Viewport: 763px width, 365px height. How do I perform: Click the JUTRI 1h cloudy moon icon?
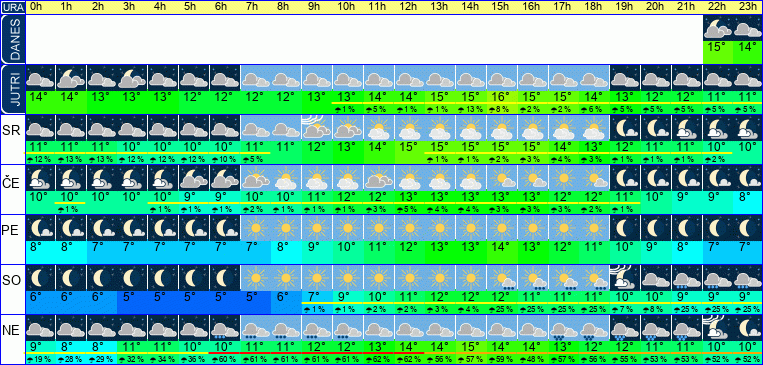(x=71, y=77)
